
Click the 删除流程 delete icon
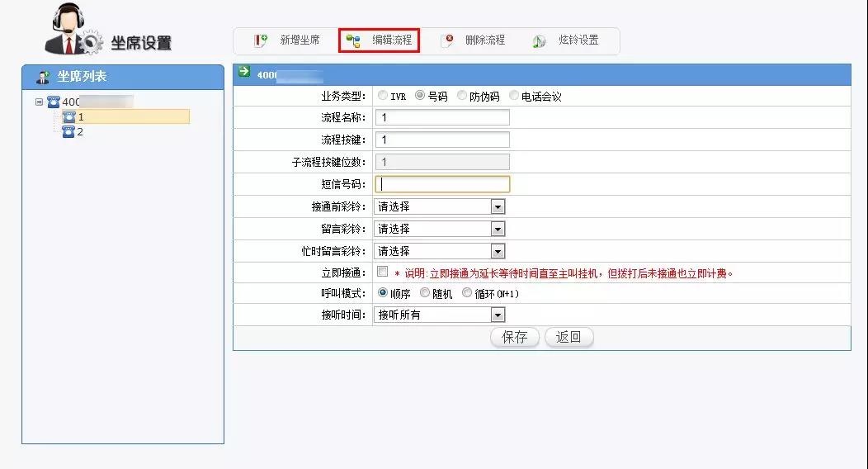tap(447, 40)
